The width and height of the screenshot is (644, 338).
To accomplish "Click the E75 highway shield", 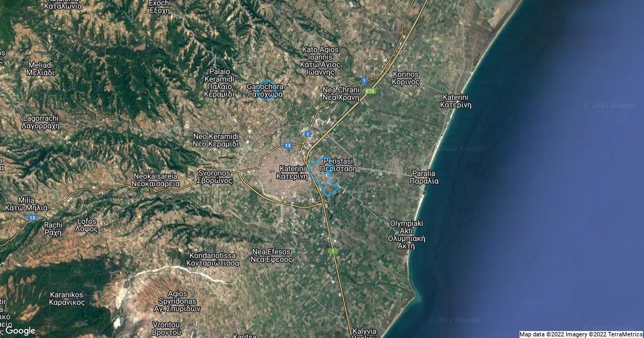I will tap(370, 91).
